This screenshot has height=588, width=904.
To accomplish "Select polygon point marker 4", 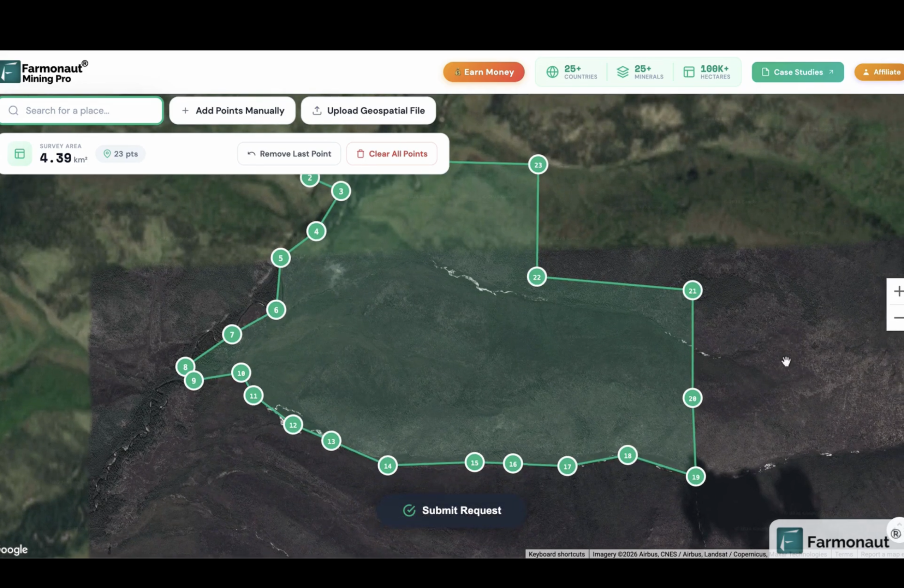I will pos(316,231).
